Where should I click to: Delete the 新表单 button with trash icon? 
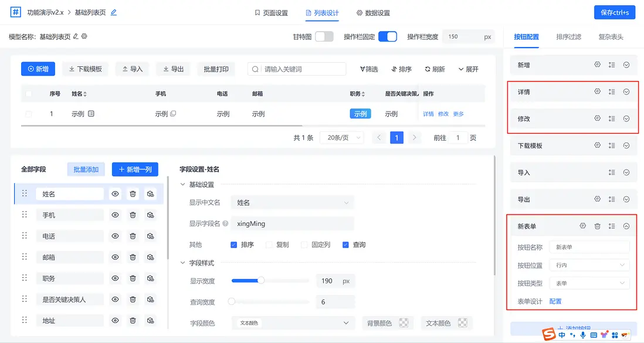[598, 226]
